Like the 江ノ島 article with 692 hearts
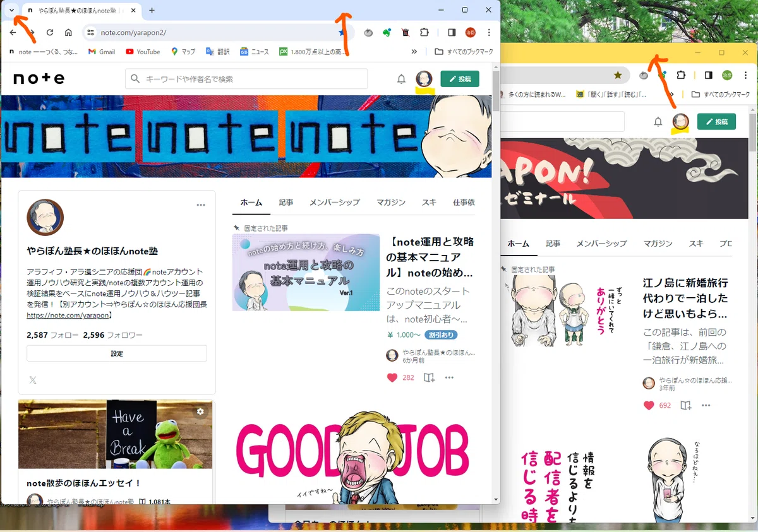The width and height of the screenshot is (758, 532). [x=649, y=405]
